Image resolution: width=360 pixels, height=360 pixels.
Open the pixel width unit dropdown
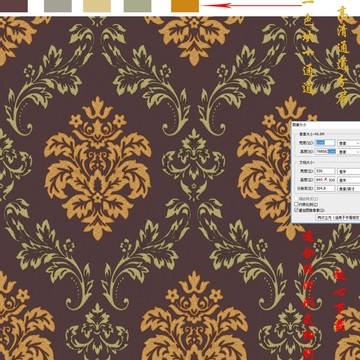pos(349,143)
